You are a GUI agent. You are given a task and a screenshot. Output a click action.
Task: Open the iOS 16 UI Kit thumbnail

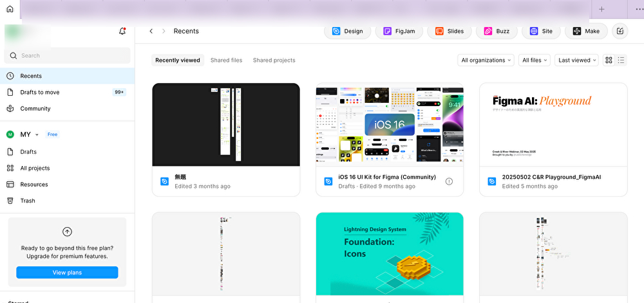click(390, 125)
